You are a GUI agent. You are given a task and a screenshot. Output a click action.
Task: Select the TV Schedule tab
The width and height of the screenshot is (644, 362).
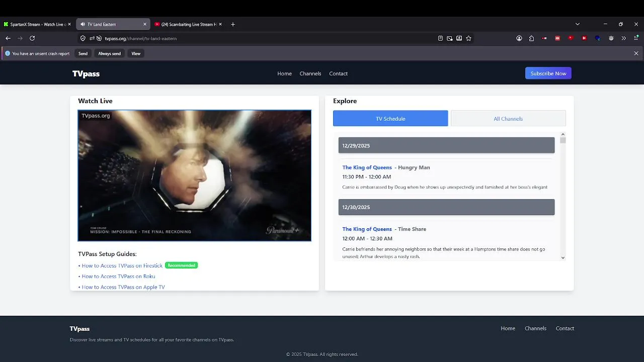click(x=390, y=119)
